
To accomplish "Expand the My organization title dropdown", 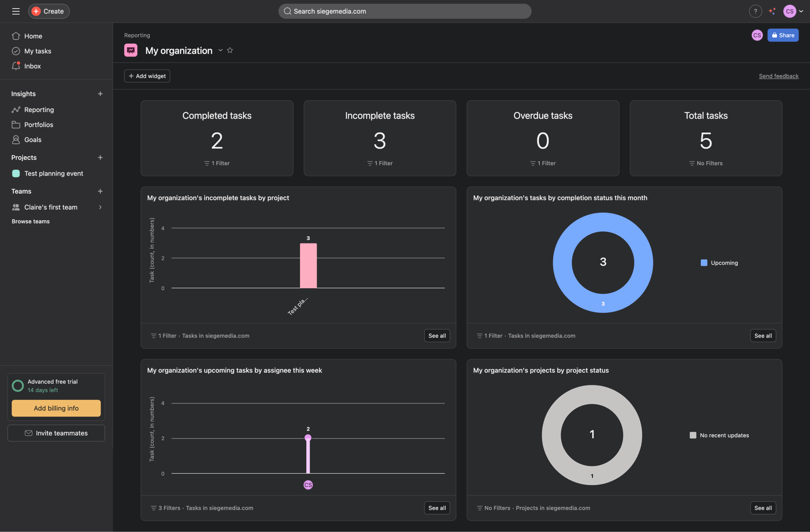I will pyautogui.click(x=221, y=50).
